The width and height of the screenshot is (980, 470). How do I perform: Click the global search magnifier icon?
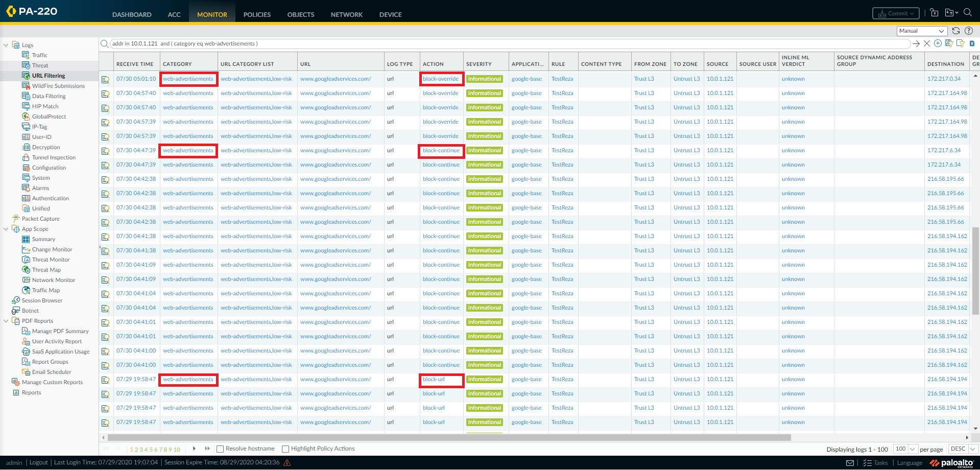click(x=967, y=12)
